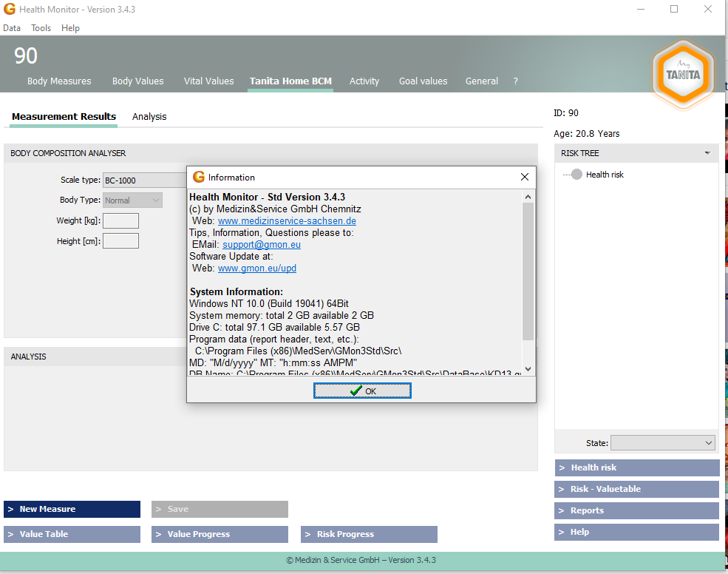Open the Vital Values tab
Viewport: 728px width, 574px height.
(x=208, y=81)
